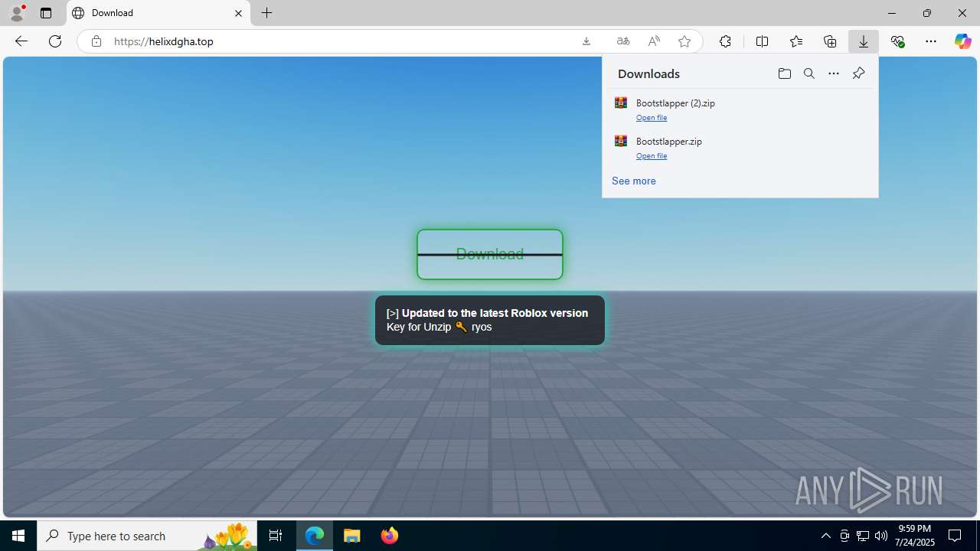Open the Copilot sidebar
The image size is (980, 551).
[x=962, y=41]
